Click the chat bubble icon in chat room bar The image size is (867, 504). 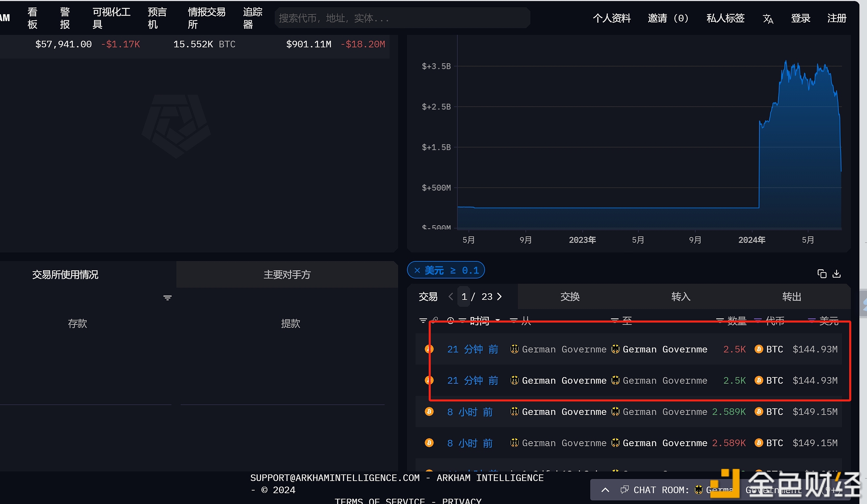(625, 490)
